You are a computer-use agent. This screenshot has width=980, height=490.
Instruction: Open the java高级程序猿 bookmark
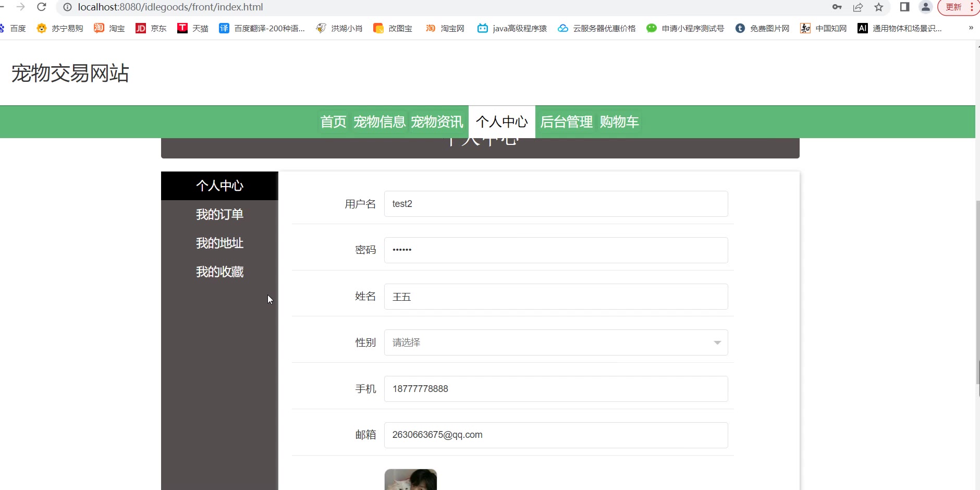click(x=512, y=28)
